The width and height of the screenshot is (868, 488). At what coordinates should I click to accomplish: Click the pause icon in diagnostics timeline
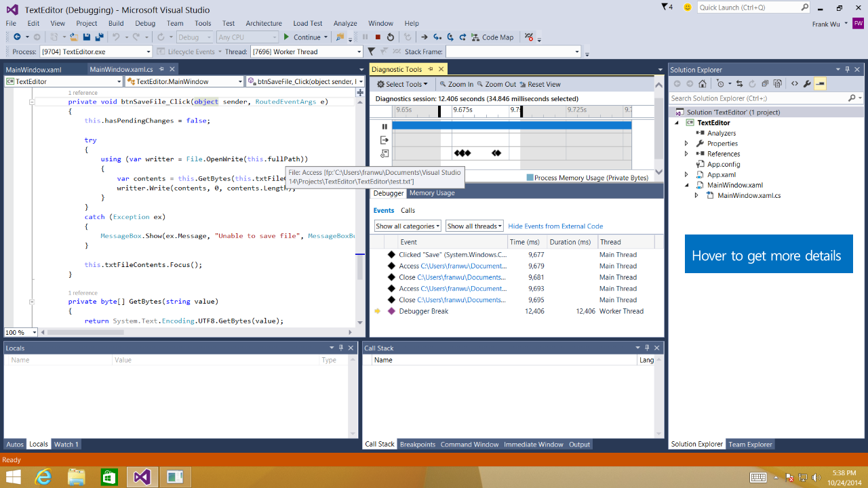[x=384, y=126]
